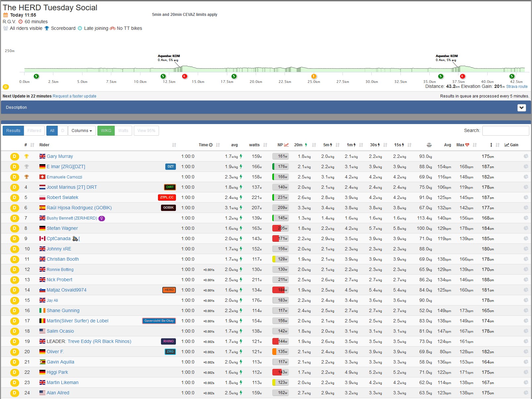
Task: Click the purple badge next to Bushy Bennett
Action: (x=102, y=218)
